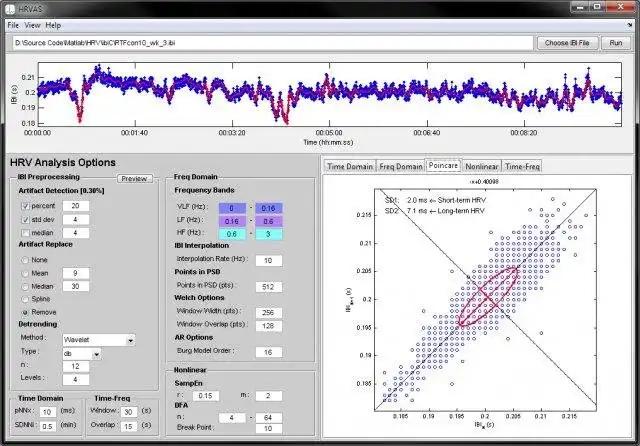Click the wavelet n field with 12
Image resolution: width=640 pixels, height=446 pixels.
tap(76, 366)
